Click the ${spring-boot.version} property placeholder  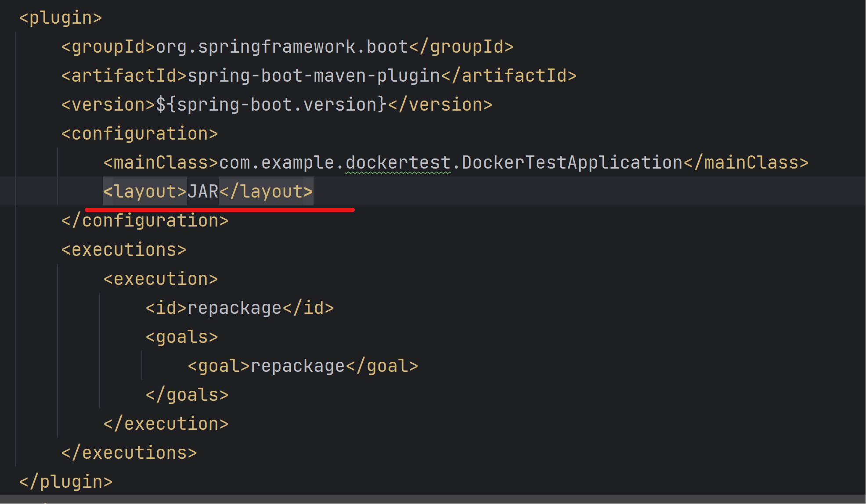pos(270,104)
